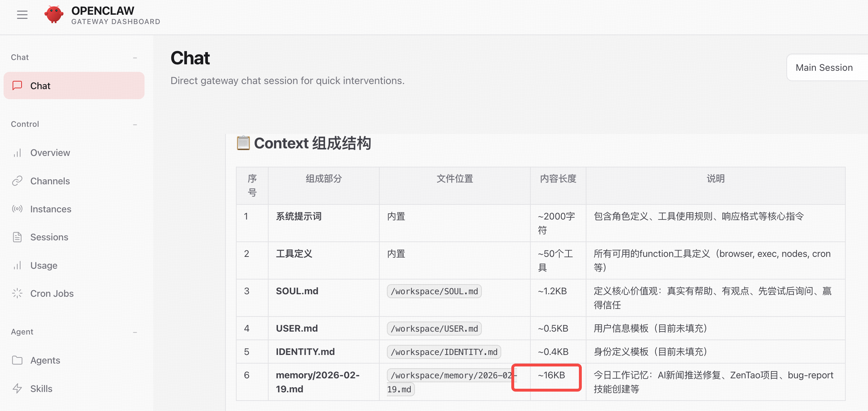Click the Skills lightning bolt icon
This screenshot has width=868, height=411.
[17, 389]
